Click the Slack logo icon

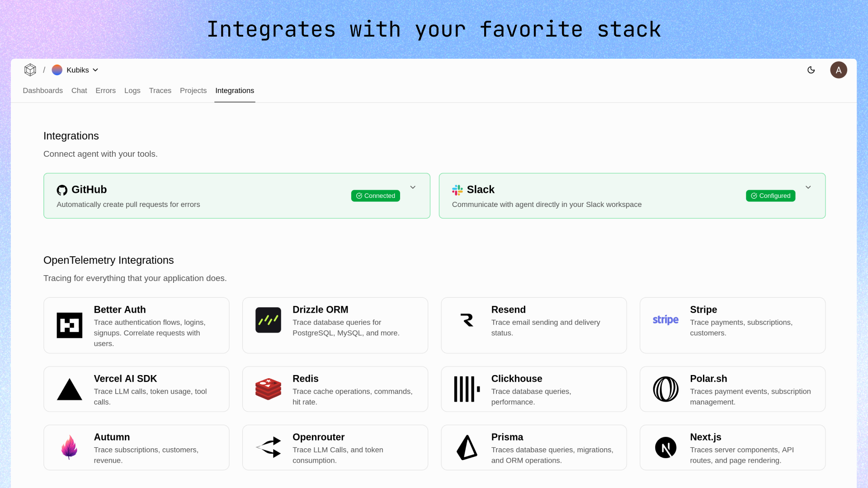click(458, 190)
